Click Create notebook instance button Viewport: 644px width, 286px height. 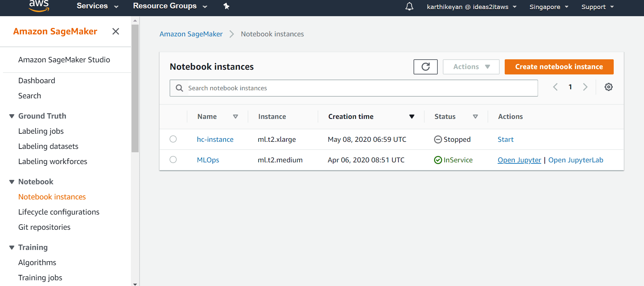coord(559,67)
